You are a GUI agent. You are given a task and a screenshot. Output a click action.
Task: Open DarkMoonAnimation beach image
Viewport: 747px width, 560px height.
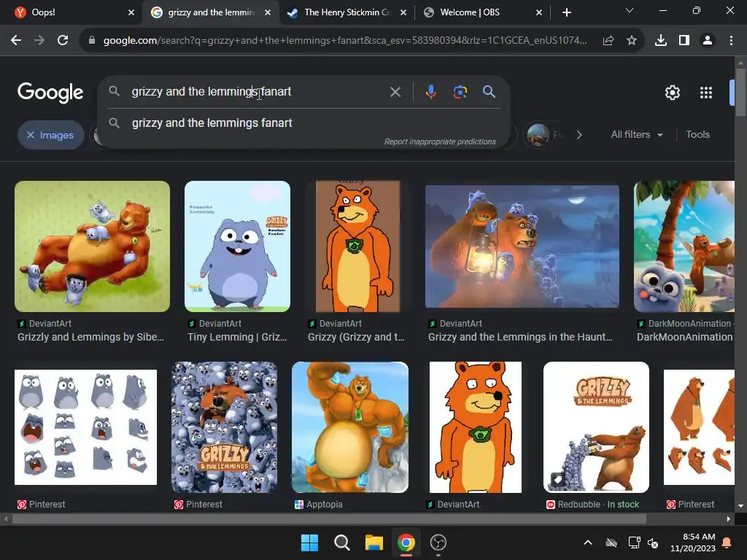[x=684, y=246]
